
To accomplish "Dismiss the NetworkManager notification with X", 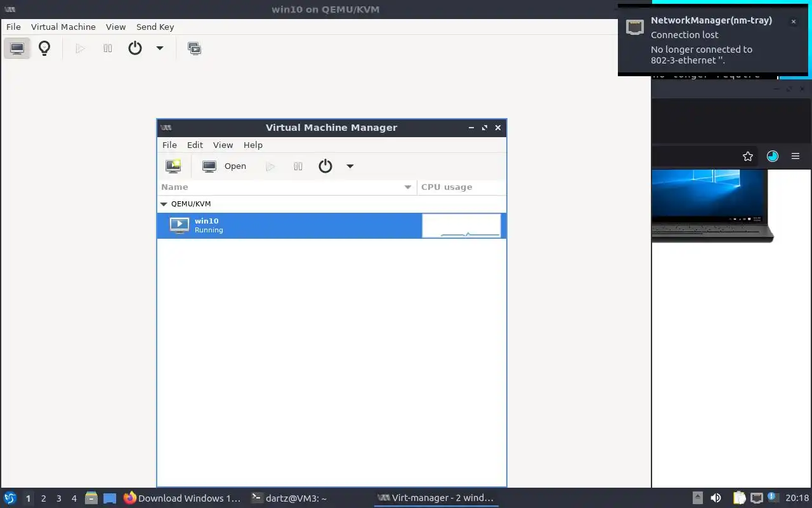I will [793, 22].
